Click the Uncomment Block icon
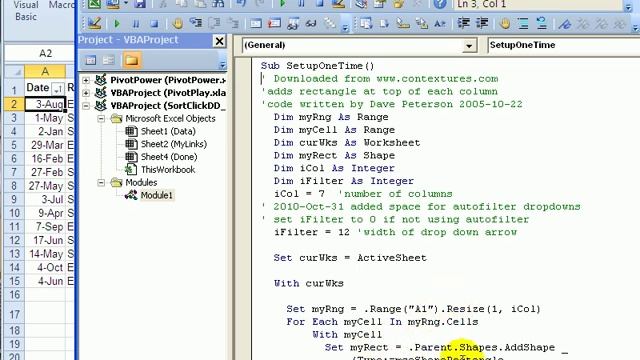 point(542,23)
